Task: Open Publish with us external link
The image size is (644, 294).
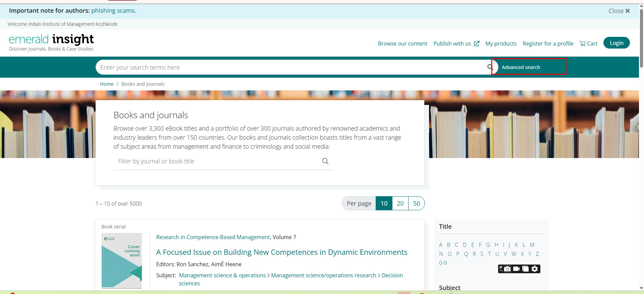Action: point(456,44)
